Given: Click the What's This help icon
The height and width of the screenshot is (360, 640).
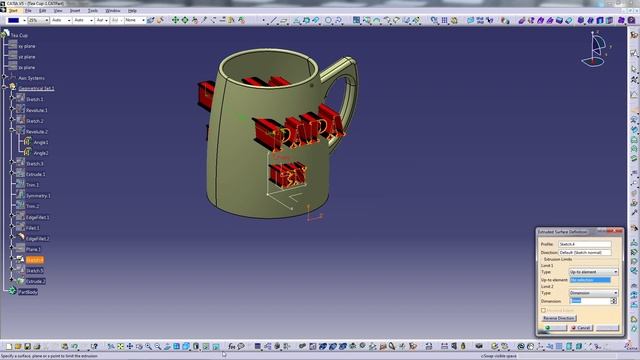Looking at the screenshot, I should click(x=94, y=347).
